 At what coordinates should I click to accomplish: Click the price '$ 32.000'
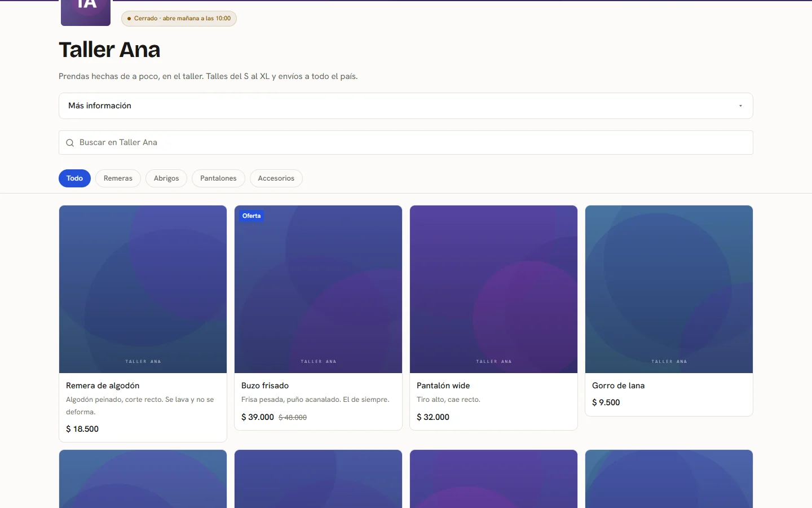(433, 417)
